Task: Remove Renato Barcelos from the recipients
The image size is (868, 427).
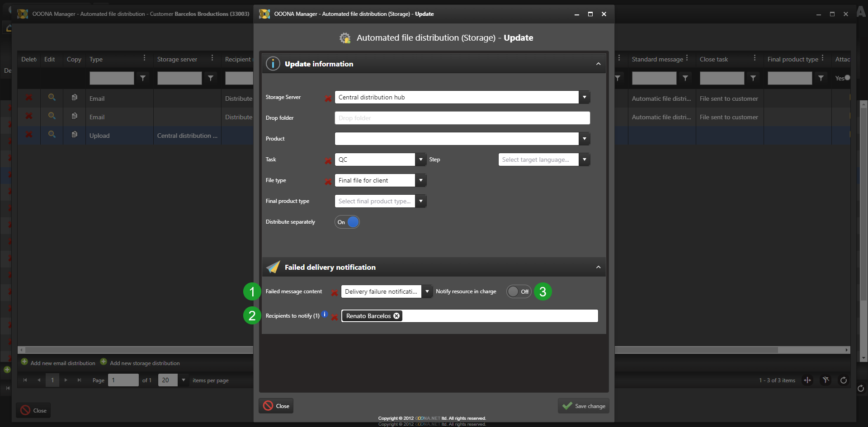Action: tap(396, 316)
